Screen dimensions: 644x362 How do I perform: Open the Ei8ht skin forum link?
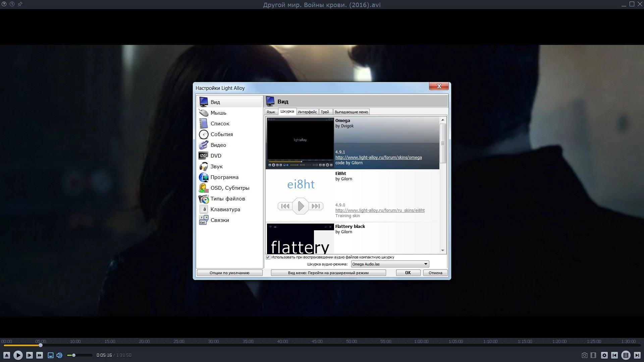(380, 210)
